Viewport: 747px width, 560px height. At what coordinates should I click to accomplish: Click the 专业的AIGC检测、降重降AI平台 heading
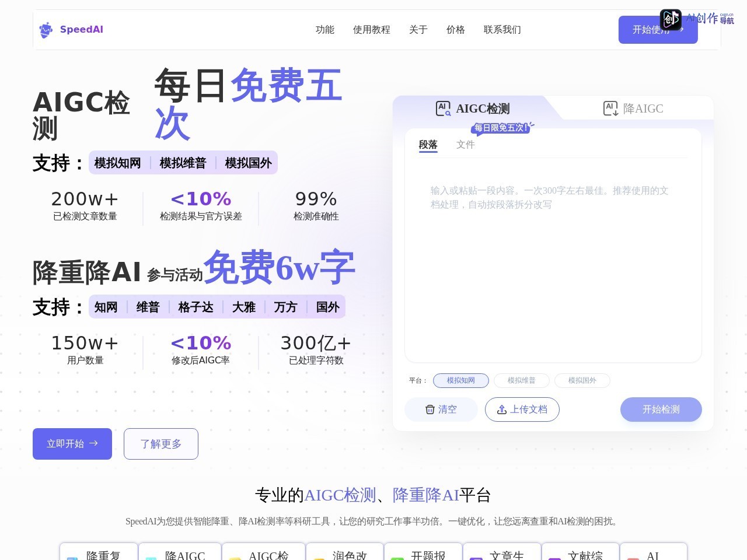(373, 495)
